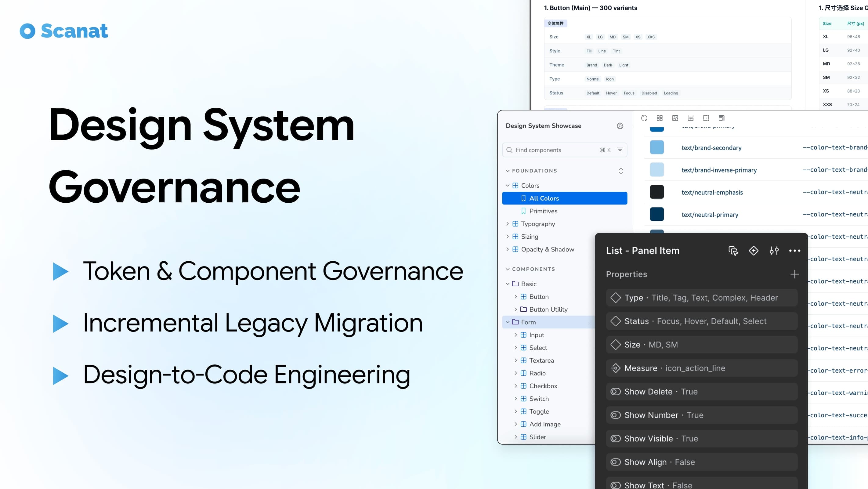Click the refresh sync toolbar icon

[644, 118]
